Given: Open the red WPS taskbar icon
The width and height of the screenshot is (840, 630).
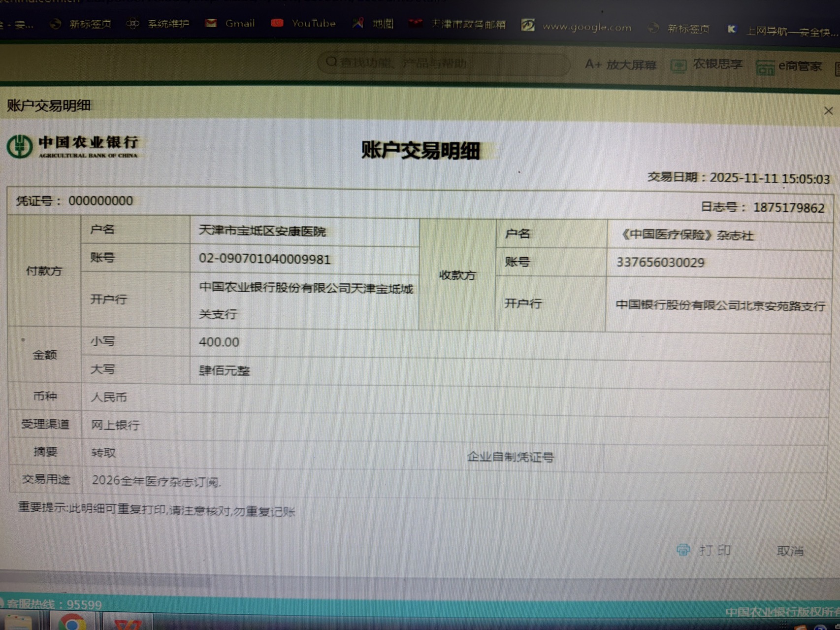Looking at the screenshot, I should pos(128,624).
